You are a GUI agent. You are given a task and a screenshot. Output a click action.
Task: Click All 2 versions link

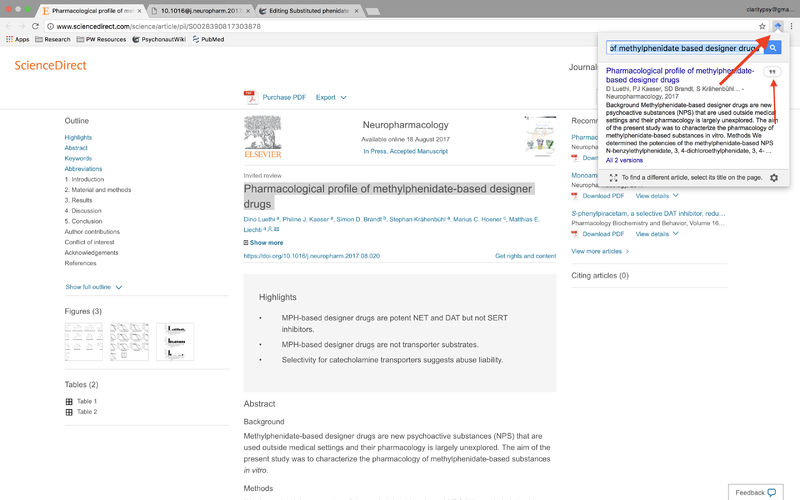[627, 160]
